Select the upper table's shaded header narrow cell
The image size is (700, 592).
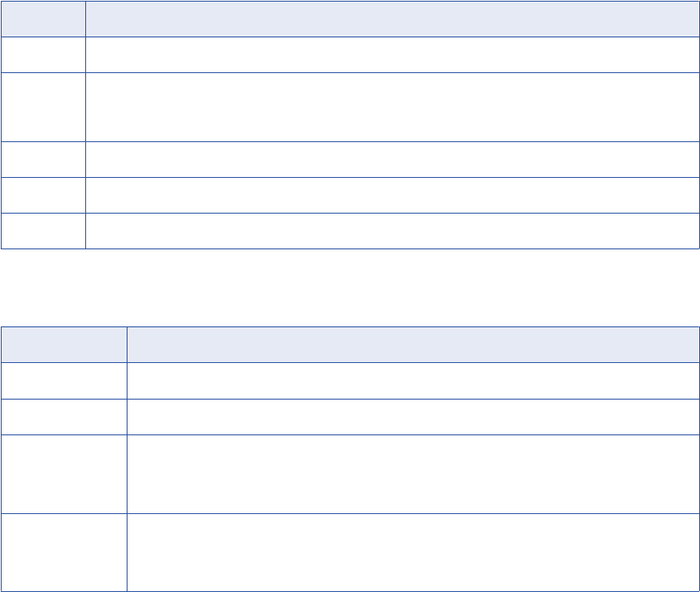pyautogui.click(x=43, y=19)
